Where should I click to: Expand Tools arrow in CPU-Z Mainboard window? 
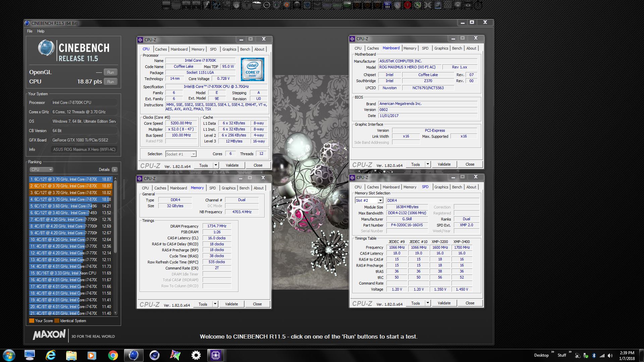coord(428,164)
